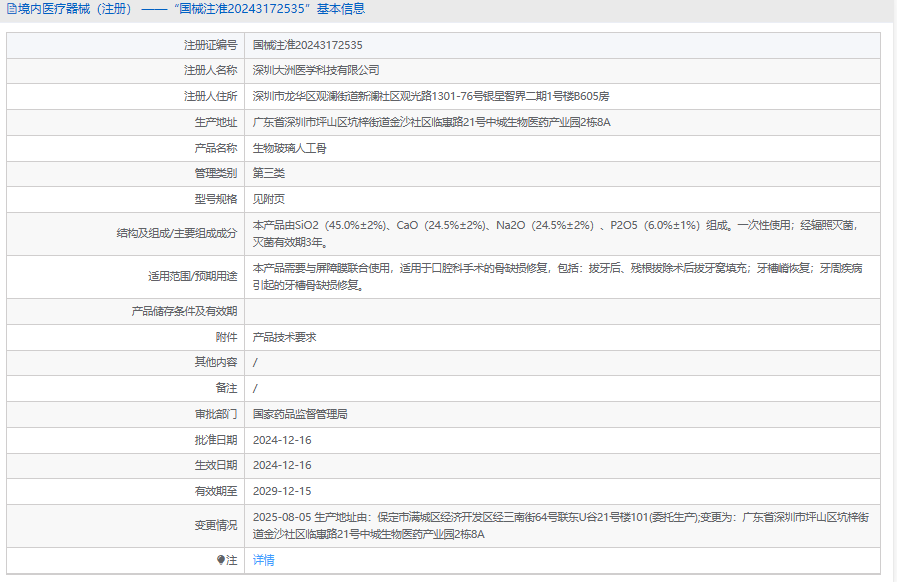Click the 有效期至 label
The width and height of the screenshot is (897, 582).
[x=216, y=491]
